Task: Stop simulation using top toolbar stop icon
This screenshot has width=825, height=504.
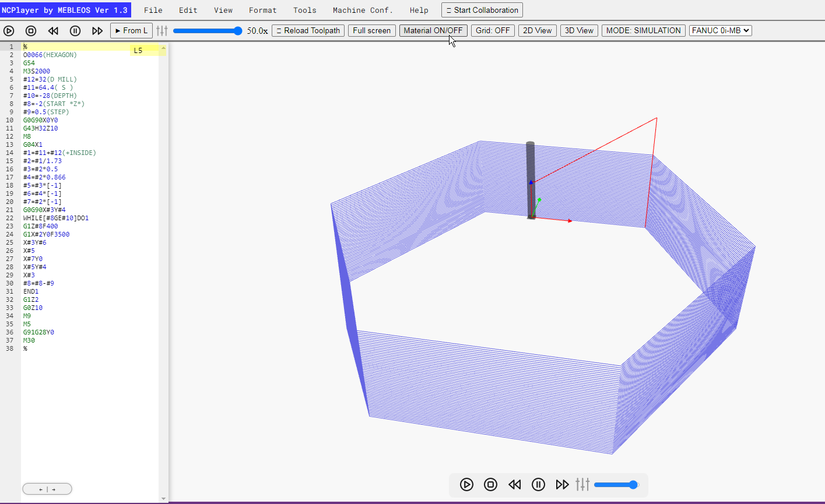Action: click(x=31, y=31)
